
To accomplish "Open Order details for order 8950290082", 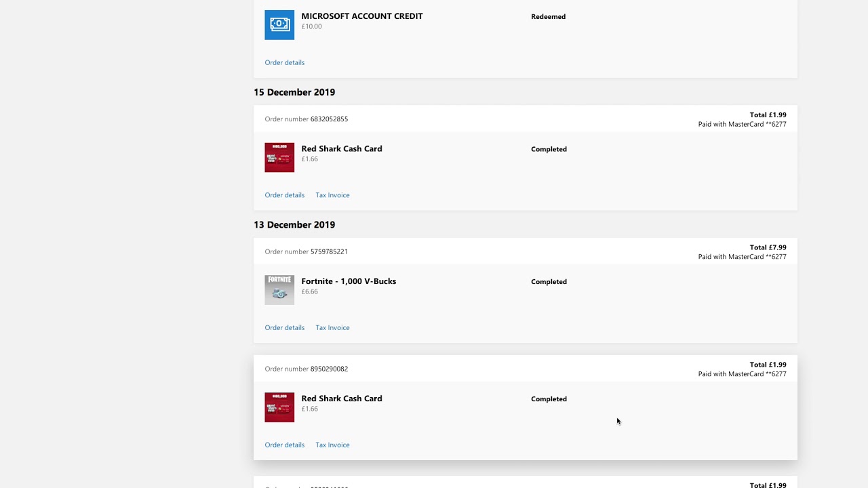I will 285,445.
